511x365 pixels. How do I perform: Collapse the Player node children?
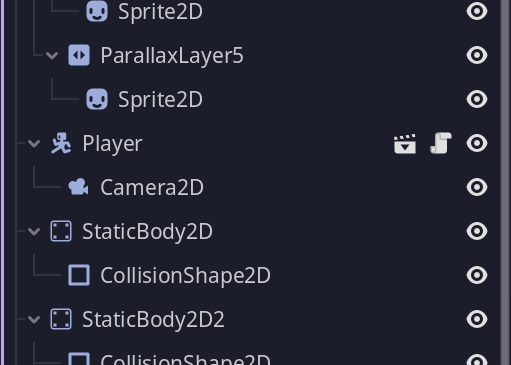(34, 144)
